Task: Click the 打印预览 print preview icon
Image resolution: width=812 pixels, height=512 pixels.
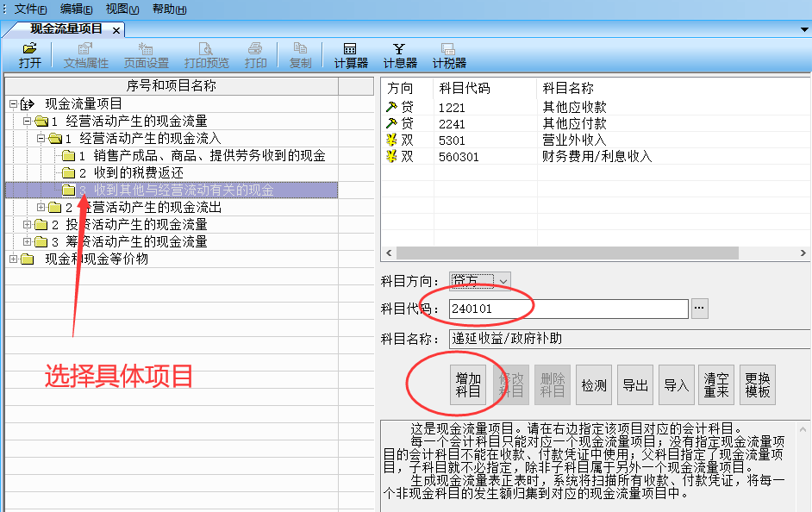Action: point(206,55)
